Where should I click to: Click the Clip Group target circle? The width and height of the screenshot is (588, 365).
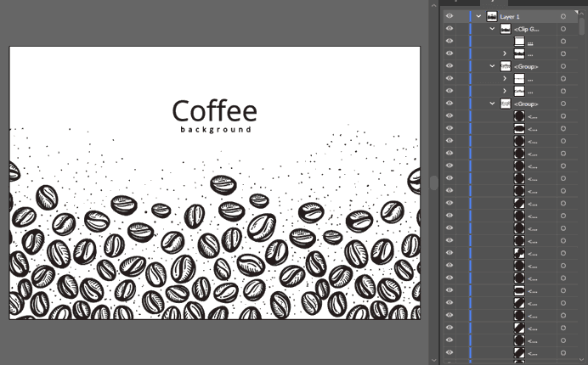(x=563, y=29)
